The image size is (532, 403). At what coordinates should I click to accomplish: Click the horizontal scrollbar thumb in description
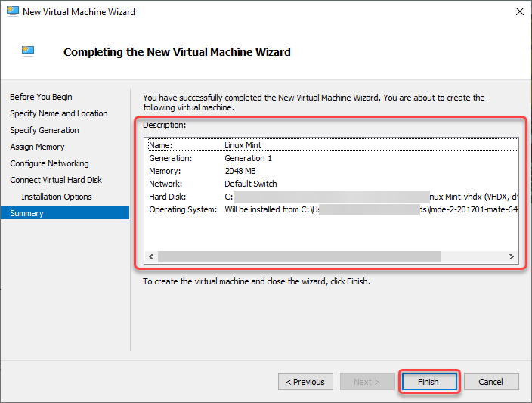pyautogui.click(x=299, y=256)
